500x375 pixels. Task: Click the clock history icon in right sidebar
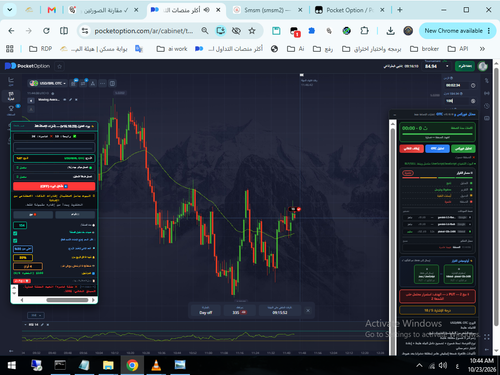point(487,106)
